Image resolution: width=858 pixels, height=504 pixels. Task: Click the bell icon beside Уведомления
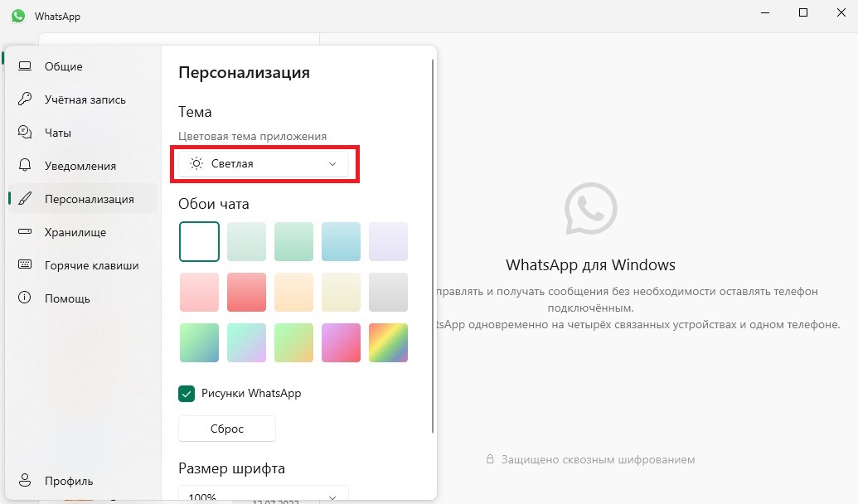pyautogui.click(x=25, y=165)
